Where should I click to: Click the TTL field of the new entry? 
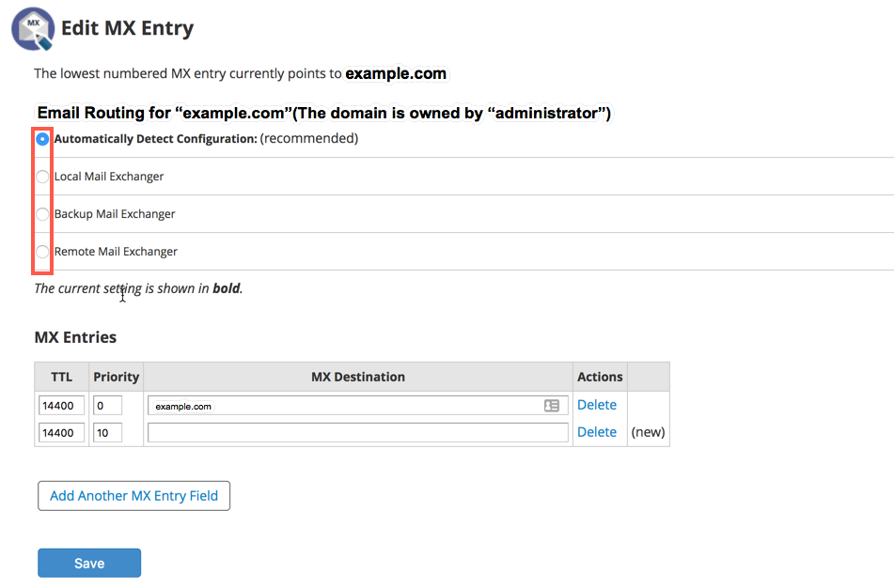tap(61, 433)
